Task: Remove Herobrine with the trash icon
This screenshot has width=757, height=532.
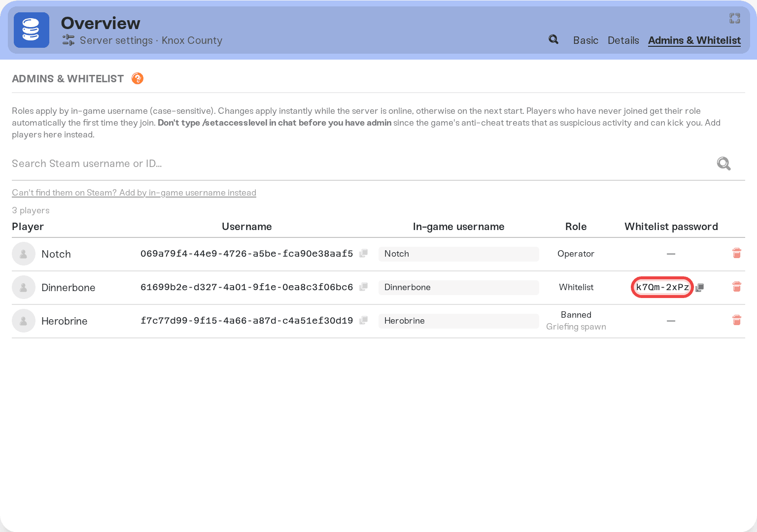Action: (x=737, y=320)
